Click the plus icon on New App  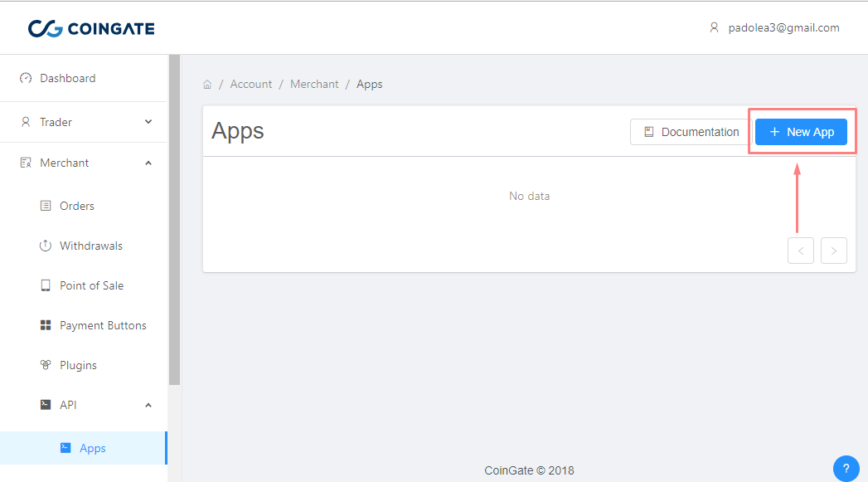pos(774,132)
